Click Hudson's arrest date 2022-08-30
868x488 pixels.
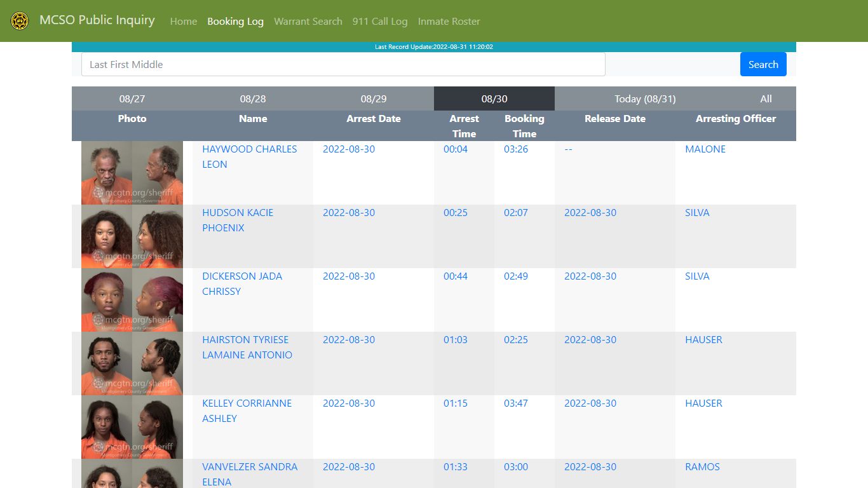349,212
